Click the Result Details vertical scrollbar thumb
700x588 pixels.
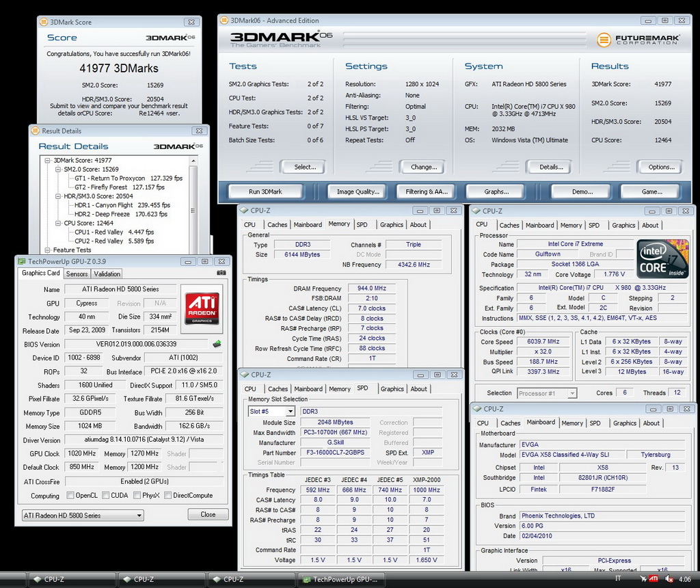pyautogui.click(x=193, y=210)
